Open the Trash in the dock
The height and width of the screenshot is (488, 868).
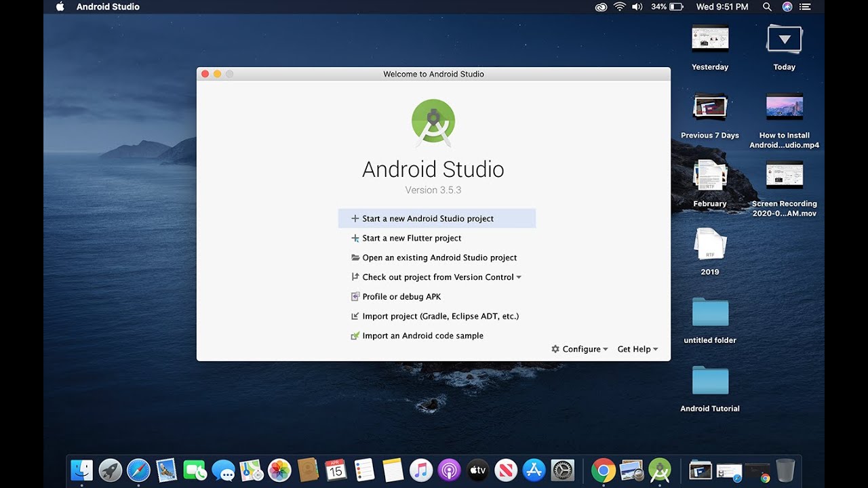pyautogui.click(x=785, y=470)
